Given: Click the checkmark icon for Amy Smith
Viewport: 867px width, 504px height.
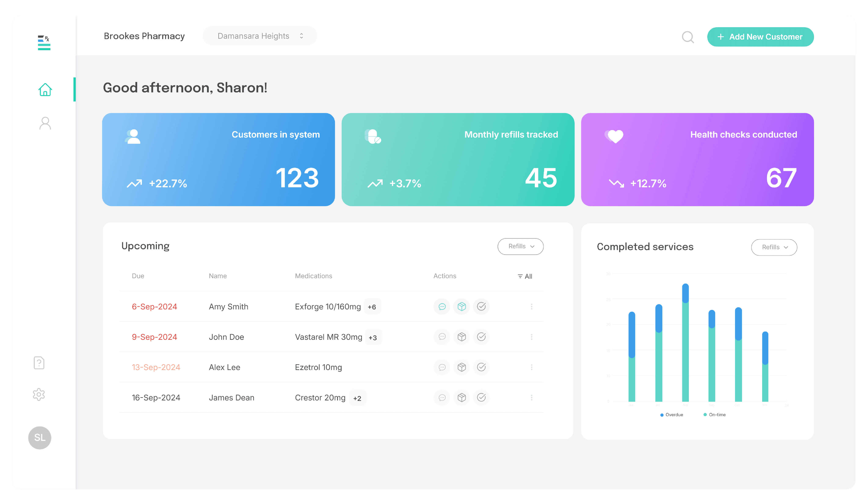Looking at the screenshot, I should [481, 306].
